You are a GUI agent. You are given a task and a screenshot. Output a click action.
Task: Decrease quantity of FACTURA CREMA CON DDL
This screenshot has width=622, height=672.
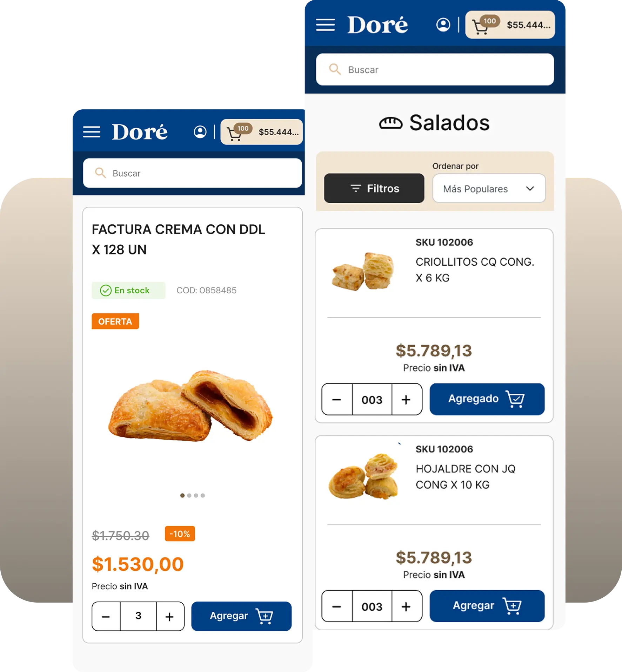(106, 616)
